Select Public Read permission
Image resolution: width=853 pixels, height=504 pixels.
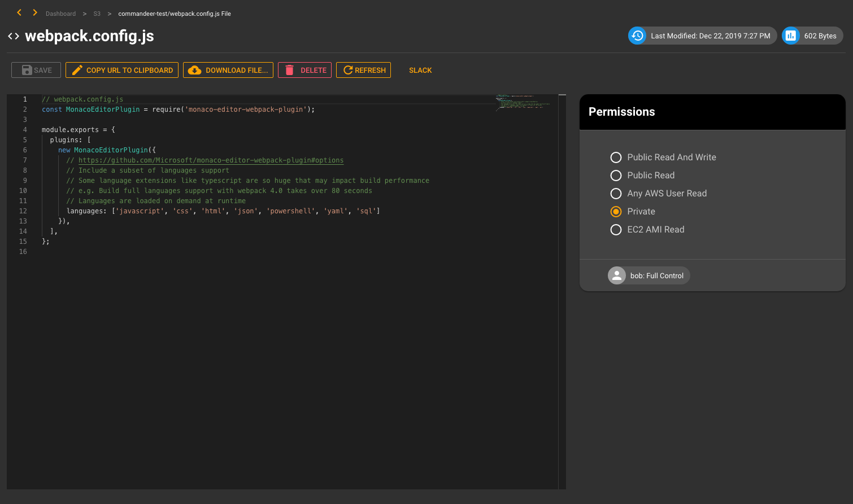[642, 176]
